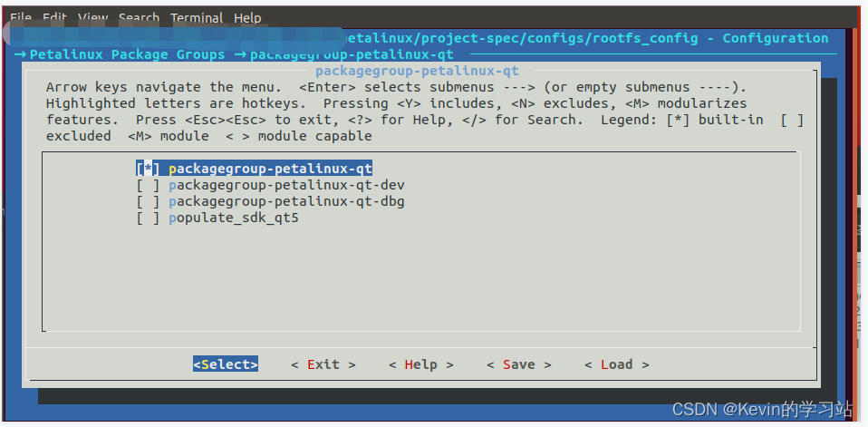Screen dimensions: 868x427
Task: Click the Petalinux Package Groups breadcrumb
Action: (x=128, y=54)
